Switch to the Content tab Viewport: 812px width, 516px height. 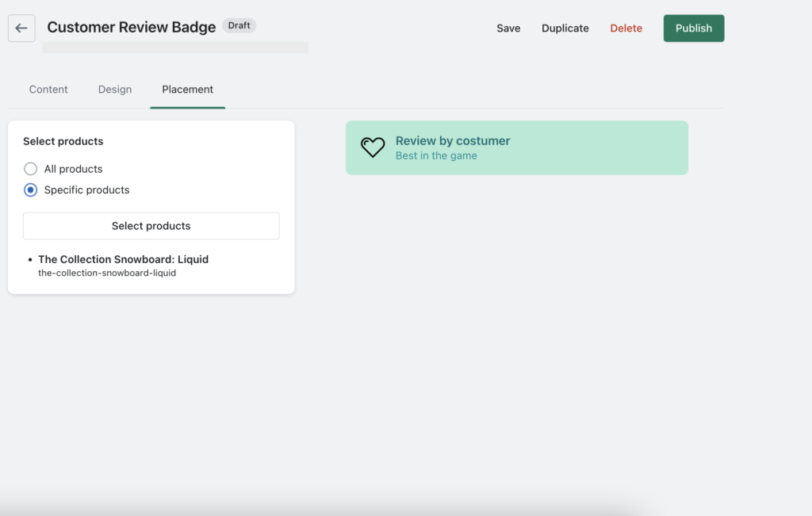(48, 90)
